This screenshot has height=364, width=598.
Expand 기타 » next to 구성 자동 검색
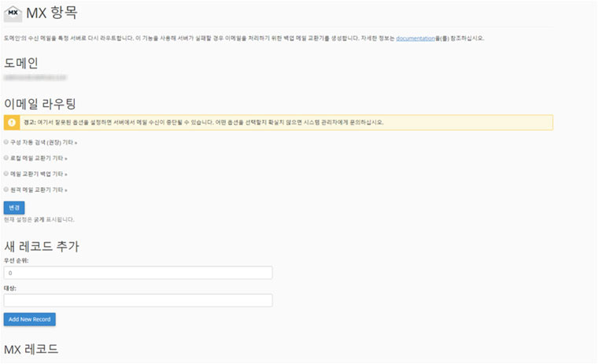click(x=71, y=143)
